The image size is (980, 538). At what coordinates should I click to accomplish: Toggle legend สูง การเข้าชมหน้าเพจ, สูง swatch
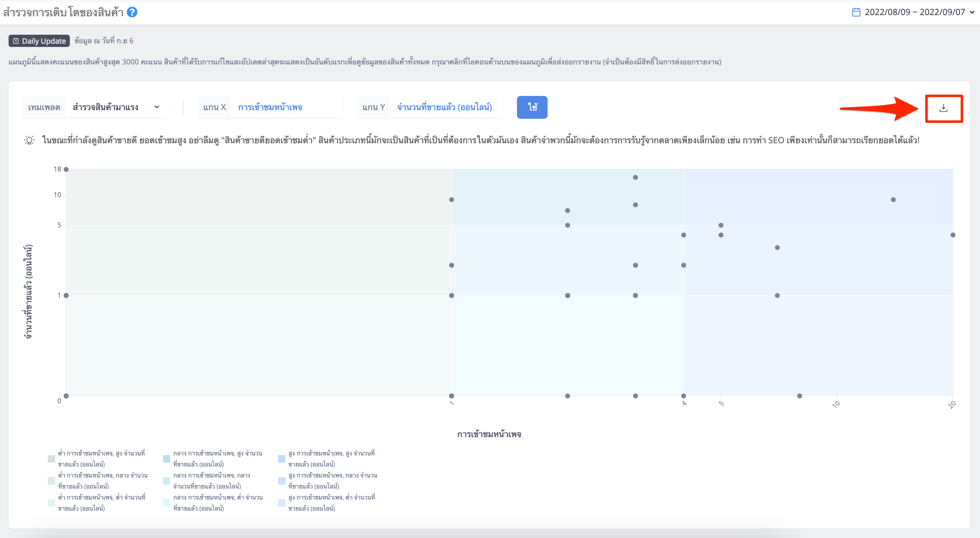[x=282, y=459]
